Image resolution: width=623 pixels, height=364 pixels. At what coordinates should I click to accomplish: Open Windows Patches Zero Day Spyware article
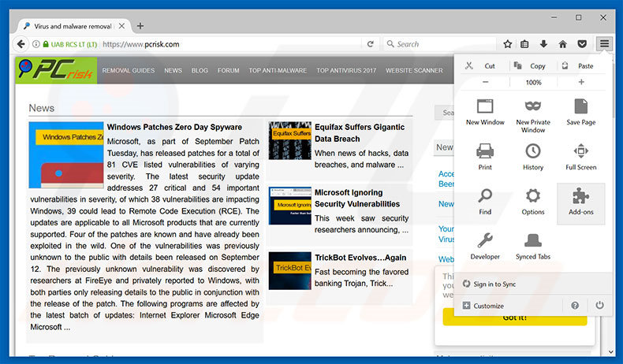coord(174,127)
